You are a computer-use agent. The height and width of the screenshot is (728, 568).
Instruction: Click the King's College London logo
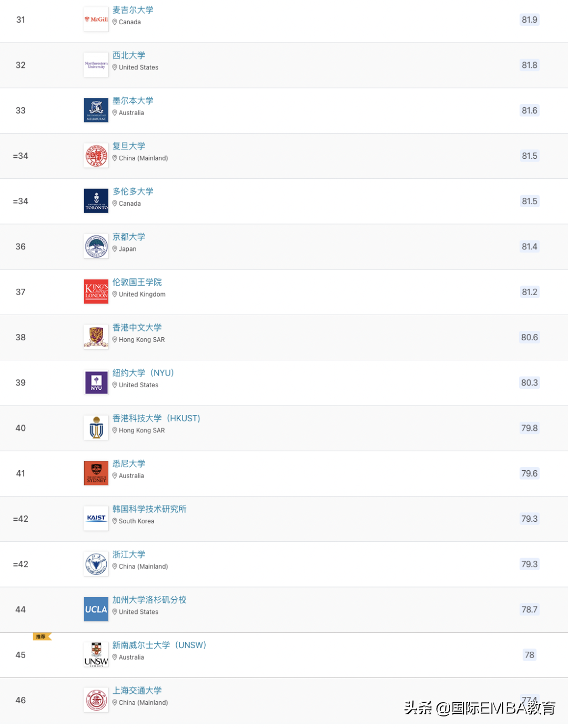(x=96, y=292)
